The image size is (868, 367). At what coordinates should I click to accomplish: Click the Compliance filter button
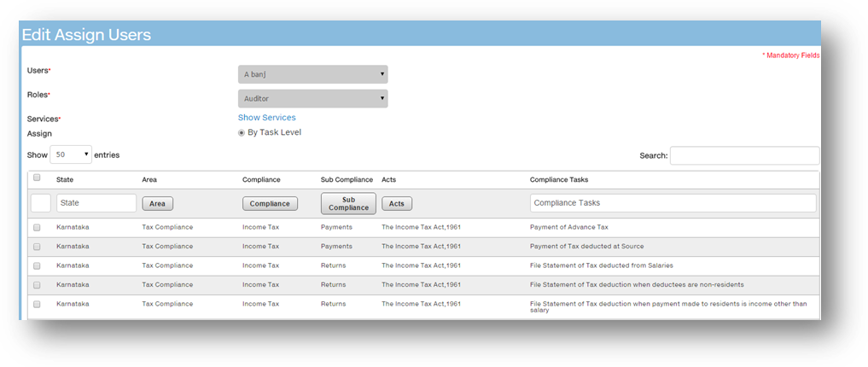click(x=270, y=203)
